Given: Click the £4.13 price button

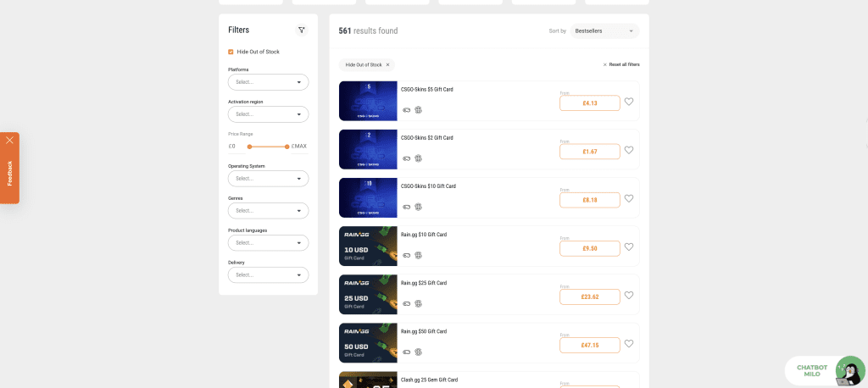Looking at the screenshot, I should pyautogui.click(x=590, y=103).
